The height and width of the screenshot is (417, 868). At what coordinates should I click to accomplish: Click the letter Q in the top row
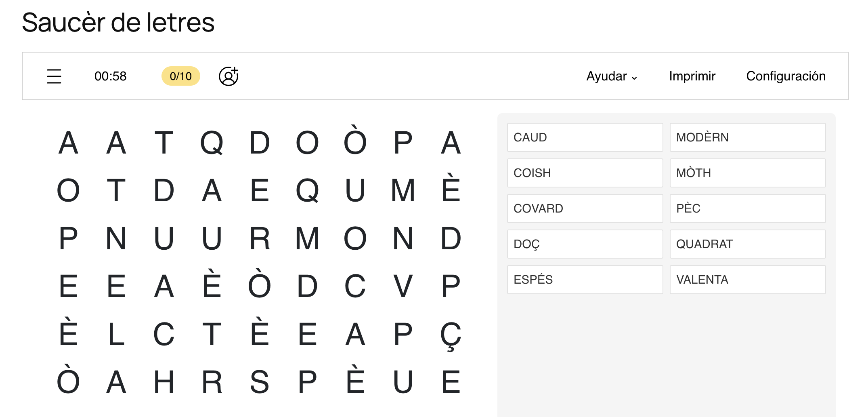point(212,143)
